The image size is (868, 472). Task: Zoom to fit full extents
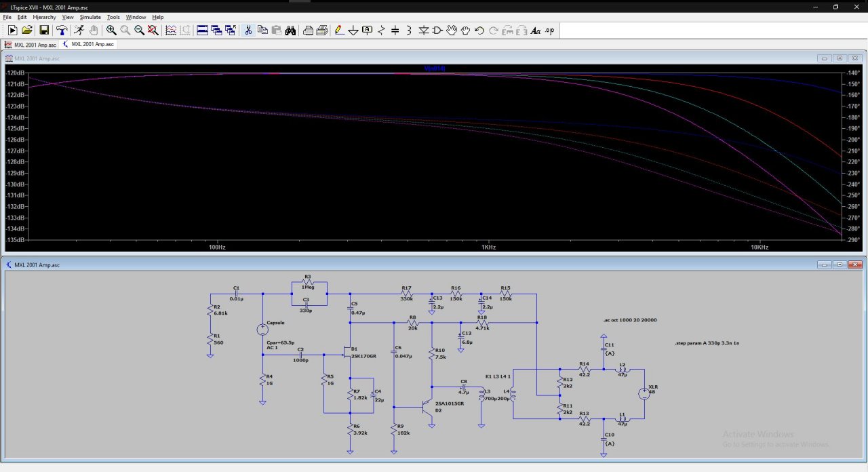153,31
